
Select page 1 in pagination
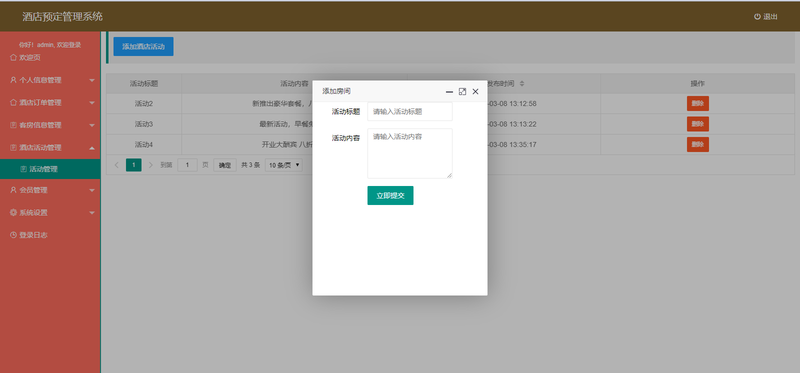tap(134, 165)
